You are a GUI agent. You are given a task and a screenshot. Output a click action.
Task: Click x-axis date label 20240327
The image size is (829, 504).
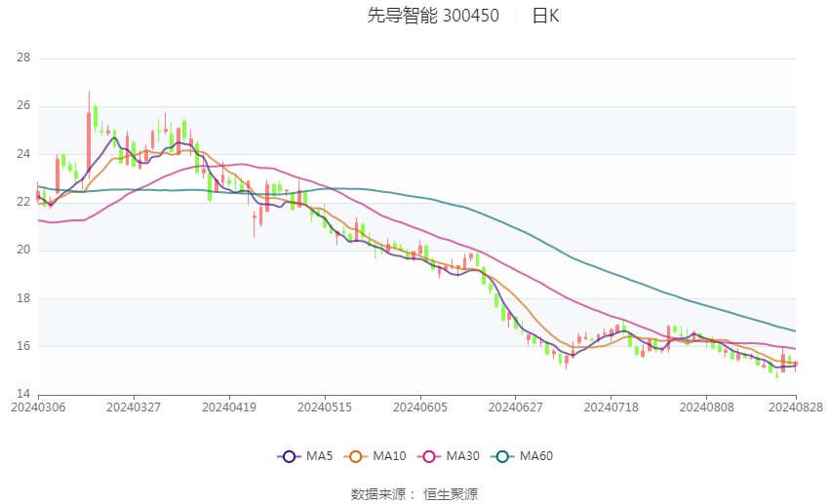click(134, 407)
